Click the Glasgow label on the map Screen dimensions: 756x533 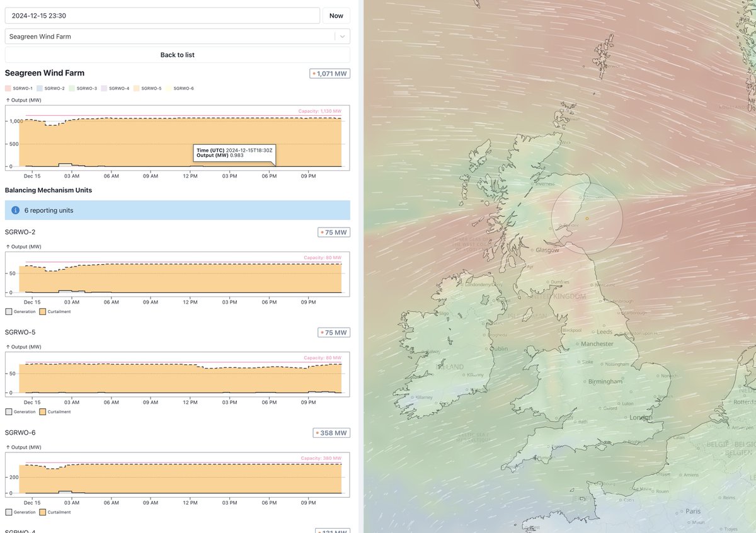[x=547, y=250]
